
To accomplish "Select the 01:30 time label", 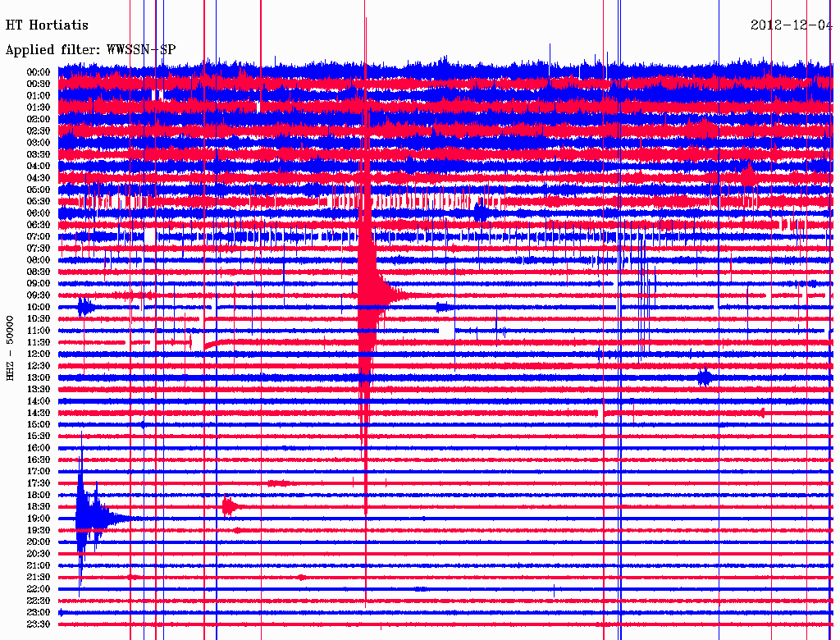I will tap(39, 107).
